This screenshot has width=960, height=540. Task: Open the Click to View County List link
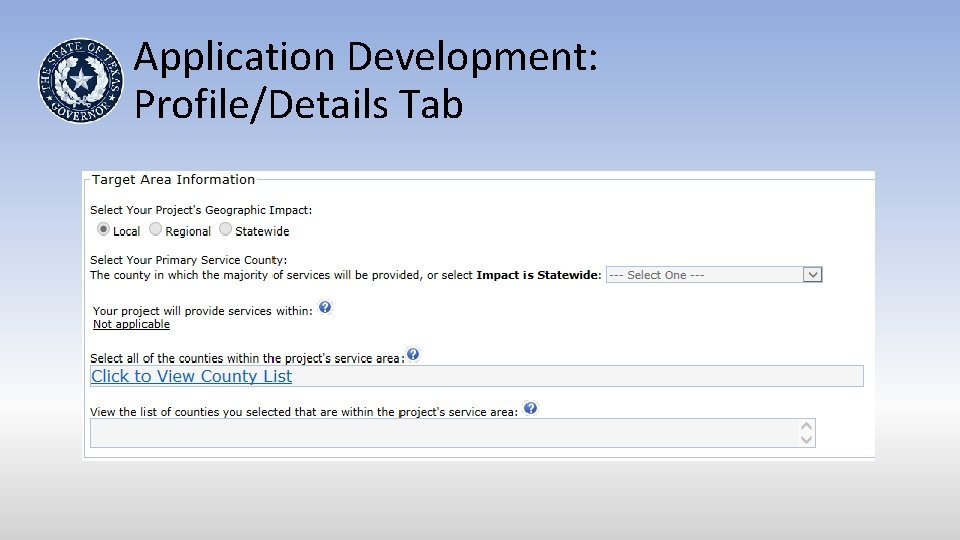[x=192, y=376]
